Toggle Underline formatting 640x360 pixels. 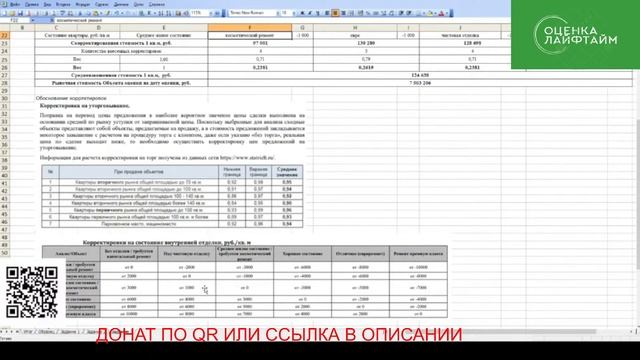point(318,13)
